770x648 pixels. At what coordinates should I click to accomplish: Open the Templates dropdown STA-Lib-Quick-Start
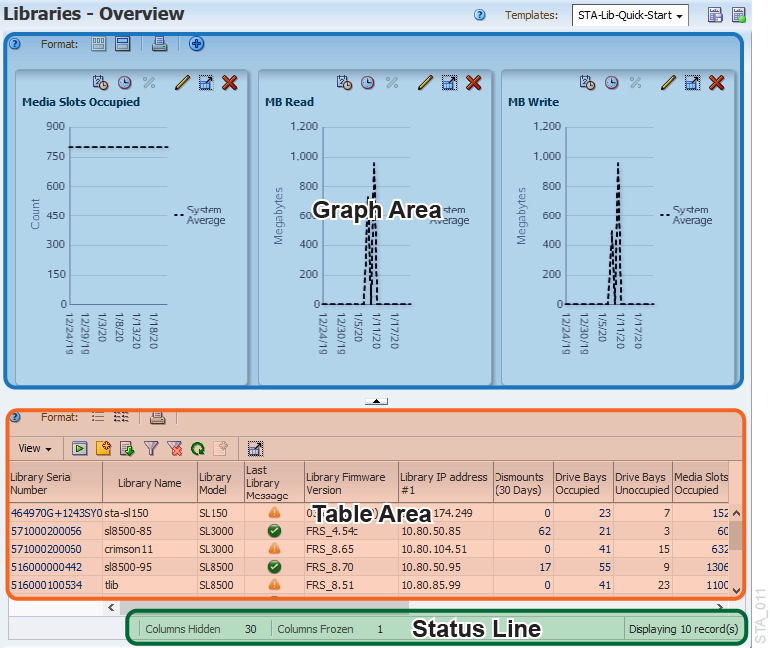630,15
